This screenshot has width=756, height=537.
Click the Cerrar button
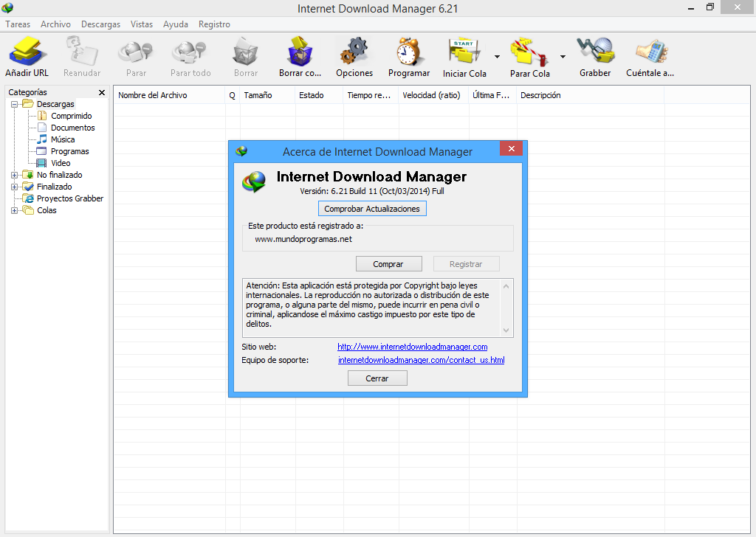(377, 378)
